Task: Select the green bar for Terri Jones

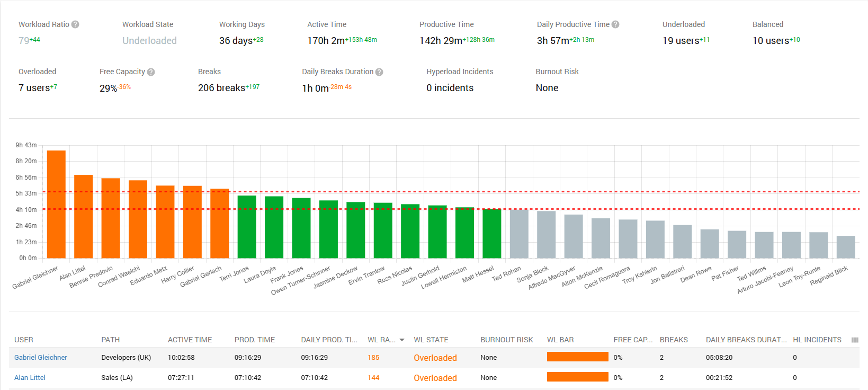Action: 247,227
